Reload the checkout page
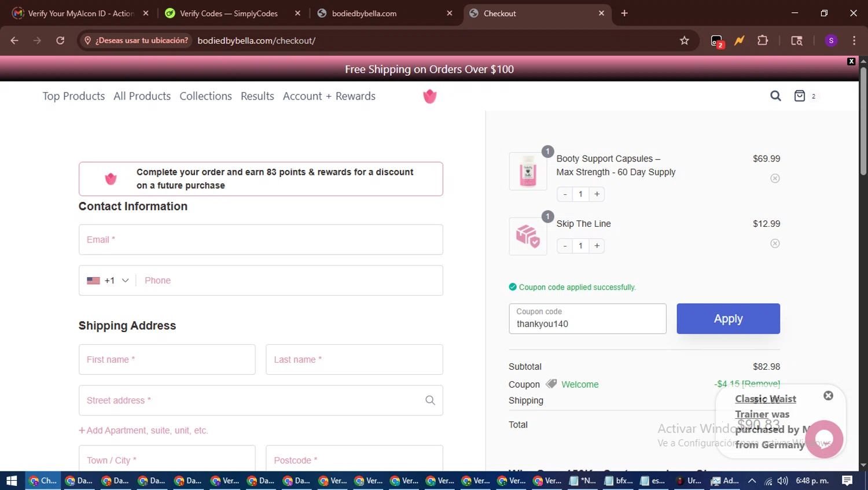Image resolution: width=868 pixels, height=490 pixels. click(x=60, y=40)
